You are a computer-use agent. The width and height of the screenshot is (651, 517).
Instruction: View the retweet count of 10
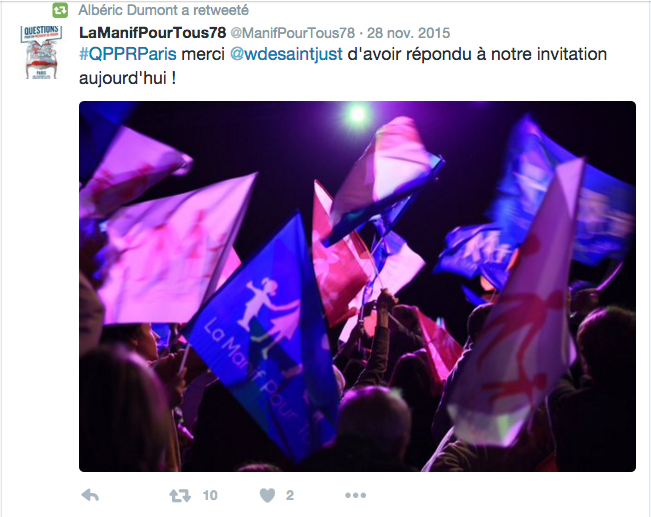(x=210, y=495)
